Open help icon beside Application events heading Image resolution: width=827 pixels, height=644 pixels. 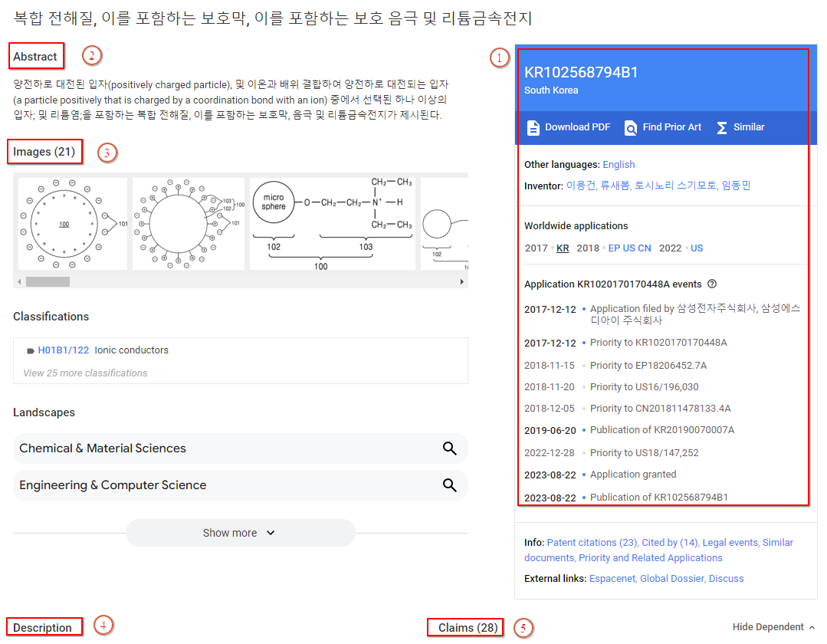(712, 284)
